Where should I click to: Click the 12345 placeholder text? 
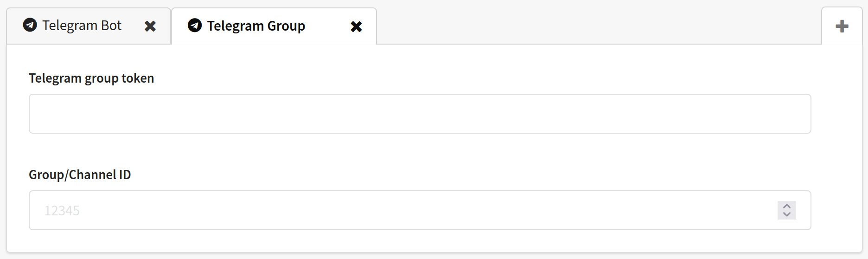point(62,211)
